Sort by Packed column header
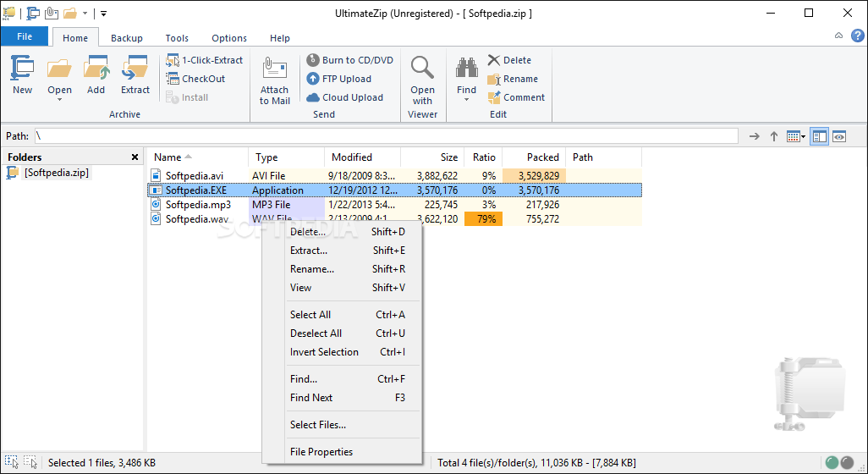 pos(534,157)
